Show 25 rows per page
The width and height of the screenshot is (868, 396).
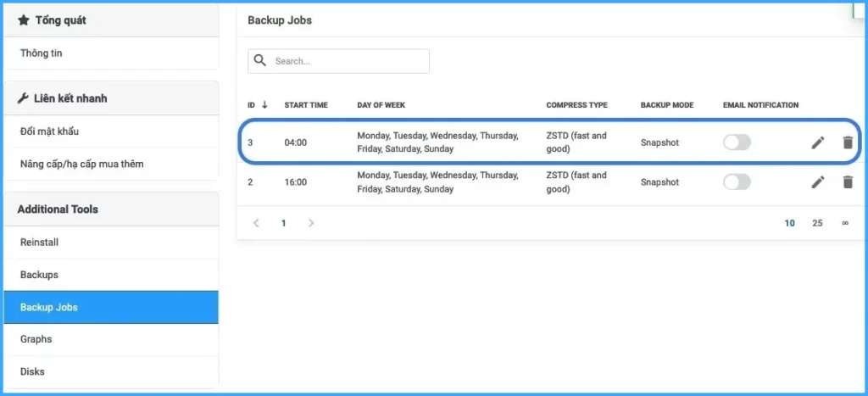click(818, 223)
